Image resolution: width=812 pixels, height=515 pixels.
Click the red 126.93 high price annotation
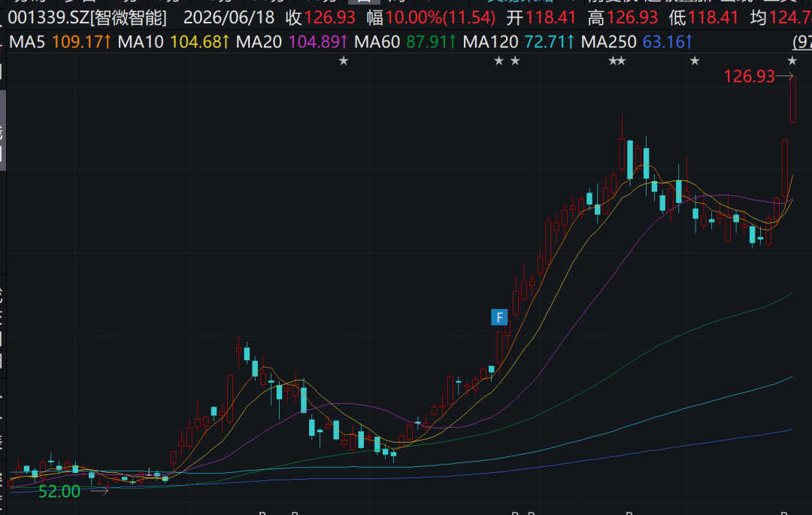coord(749,77)
